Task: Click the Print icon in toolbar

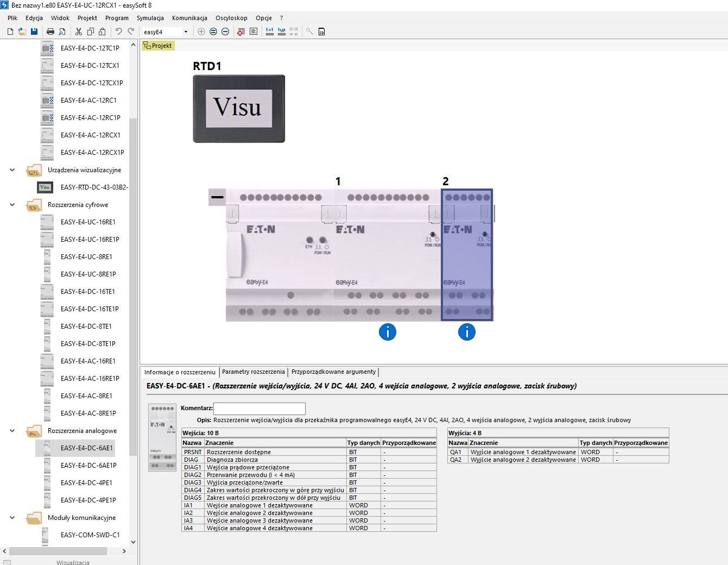Action: coord(50,32)
